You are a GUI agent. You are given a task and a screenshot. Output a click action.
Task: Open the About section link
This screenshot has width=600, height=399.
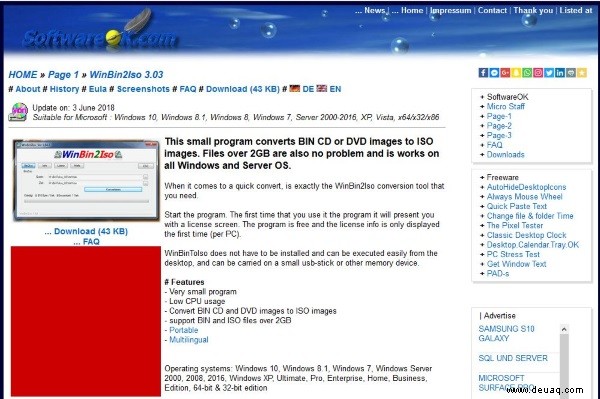click(x=28, y=89)
